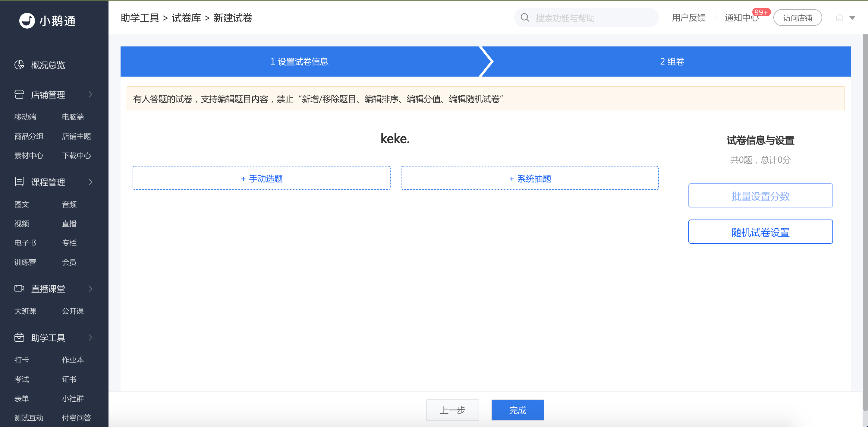Focus the 搜索功能与帮助 search field
The image size is (868, 427).
(586, 18)
